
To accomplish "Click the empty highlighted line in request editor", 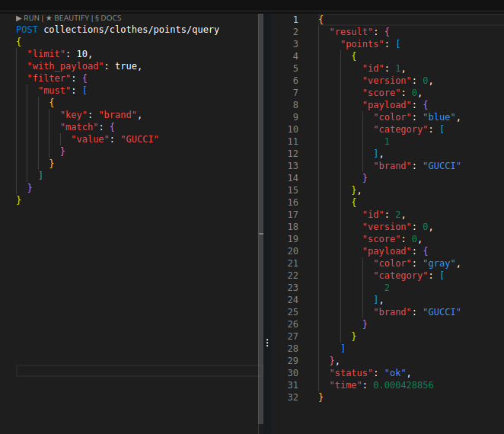I will click(x=137, y=371).
